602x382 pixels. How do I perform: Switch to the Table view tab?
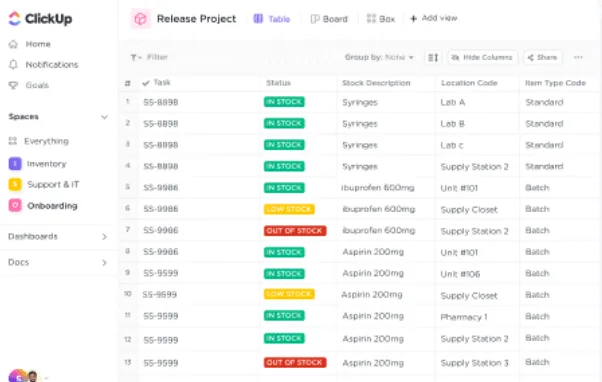tap(272, 19)
